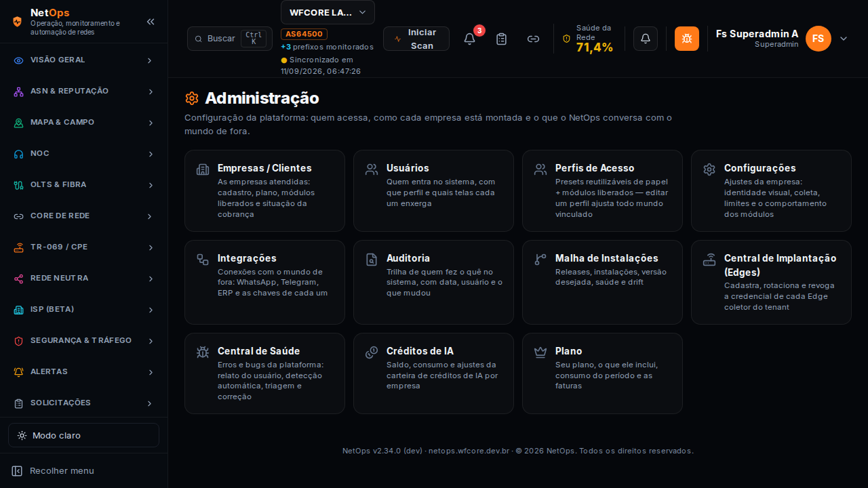Image resolution: width=868 pixels, height=488 pixels.
Task: Open the Configurações card
Action: (771, 191)
